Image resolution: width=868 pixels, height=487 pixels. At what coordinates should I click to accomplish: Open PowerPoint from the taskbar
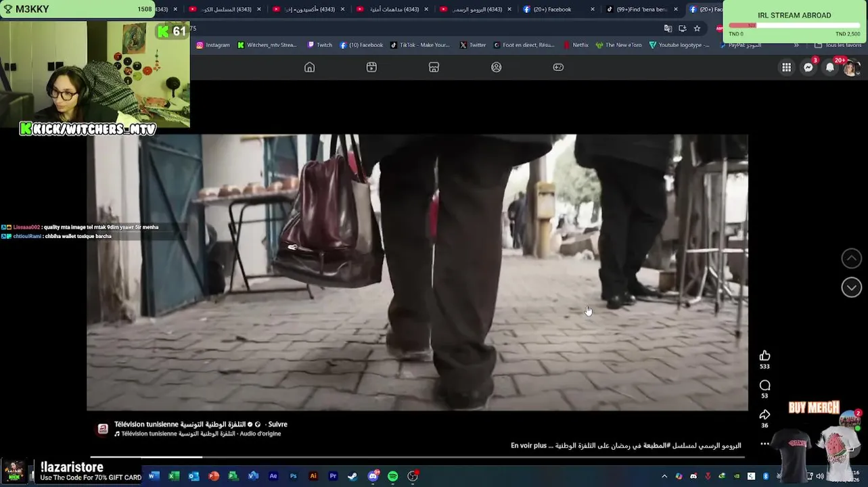(x=214, y=476)
